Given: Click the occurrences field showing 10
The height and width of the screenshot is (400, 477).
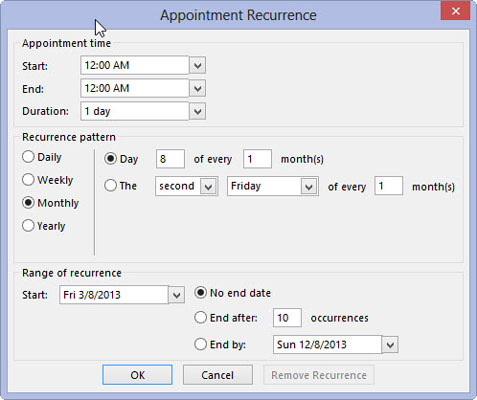Looking at the screenshot, I should 287,318.
